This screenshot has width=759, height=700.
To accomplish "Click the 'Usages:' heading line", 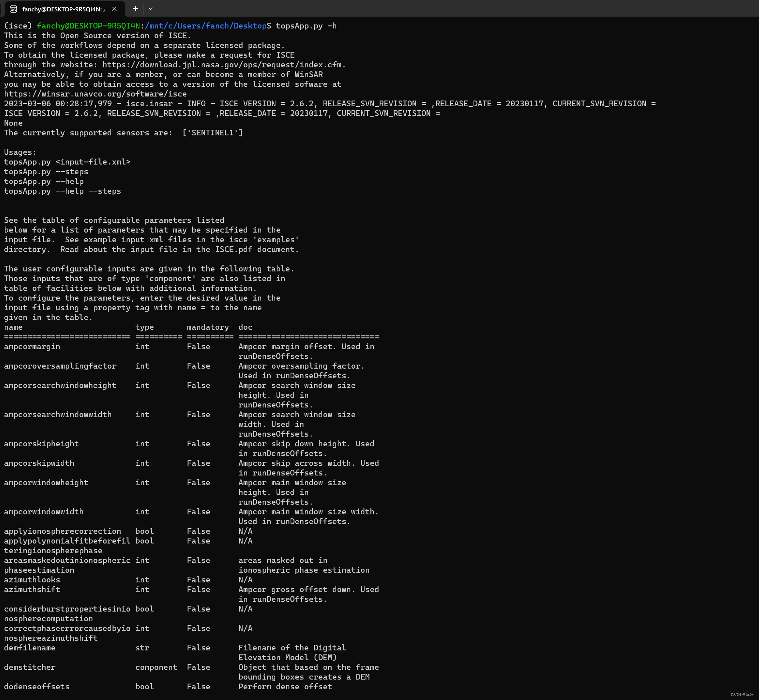I will coord(20,152).
